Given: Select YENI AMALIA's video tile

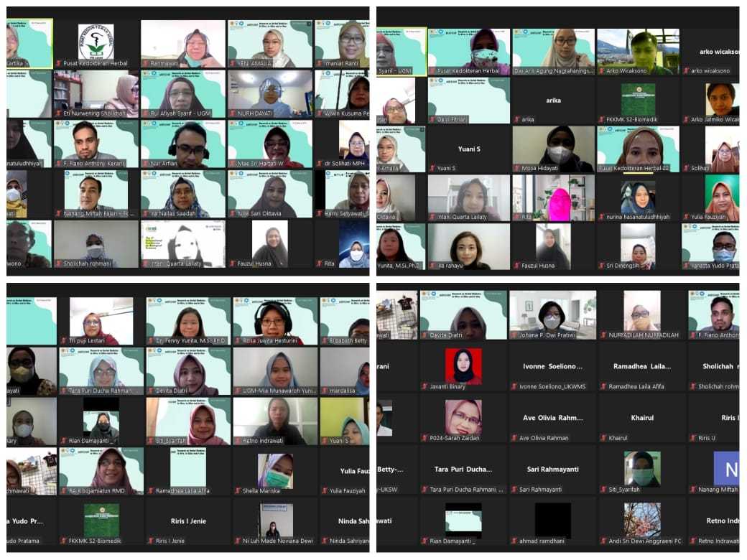Looking at the screenshot, I should pyautogui.click(x=269, y=43).
